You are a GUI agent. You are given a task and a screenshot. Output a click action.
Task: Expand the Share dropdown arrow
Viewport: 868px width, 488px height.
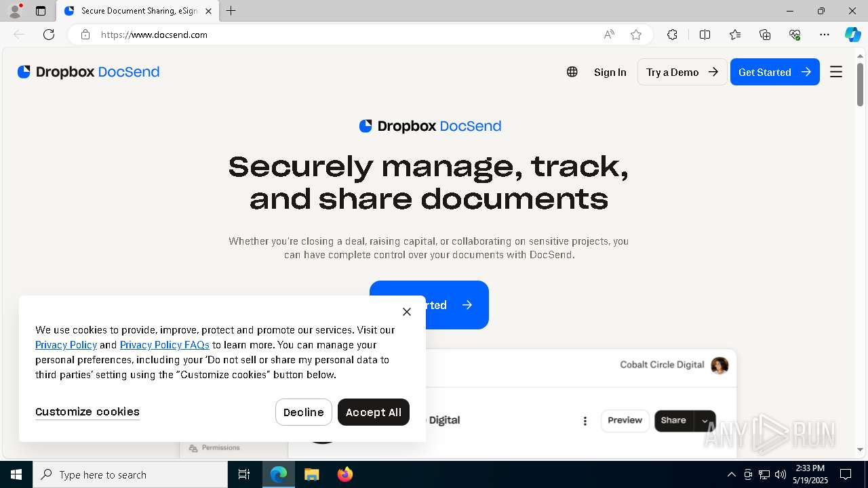[x=705, y=420]
